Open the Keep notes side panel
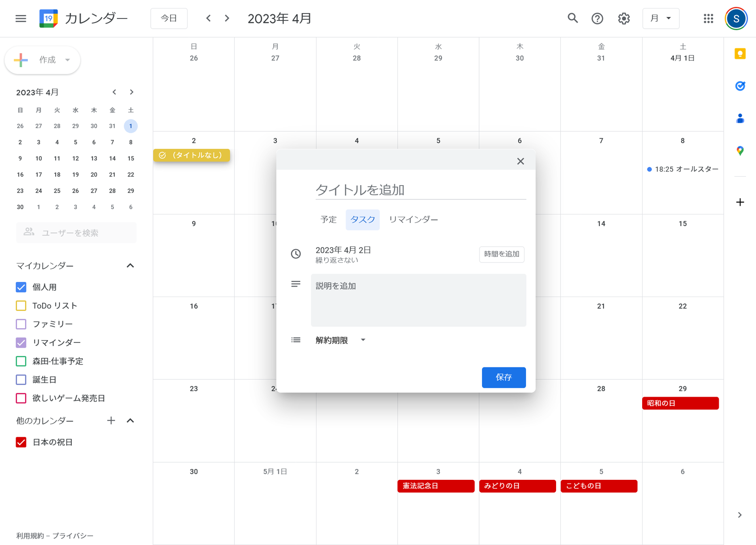The height and width of the screenshot is (545, 756). tap(740, 54)
